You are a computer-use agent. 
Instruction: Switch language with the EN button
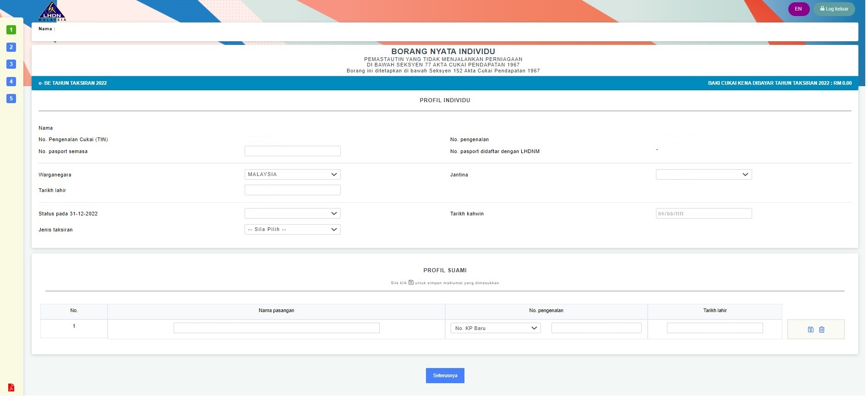pyautogui.click(x=798, y=9)
